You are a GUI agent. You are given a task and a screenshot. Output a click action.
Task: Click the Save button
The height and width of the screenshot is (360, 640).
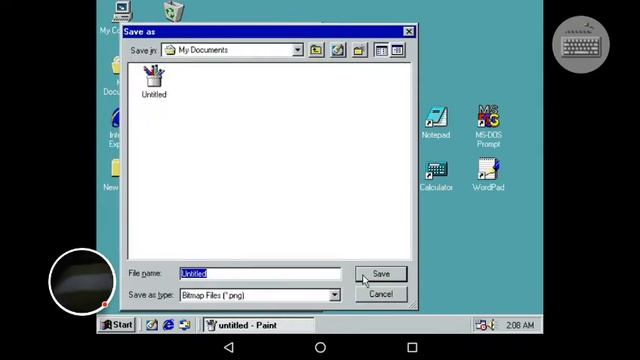[381, 274]
